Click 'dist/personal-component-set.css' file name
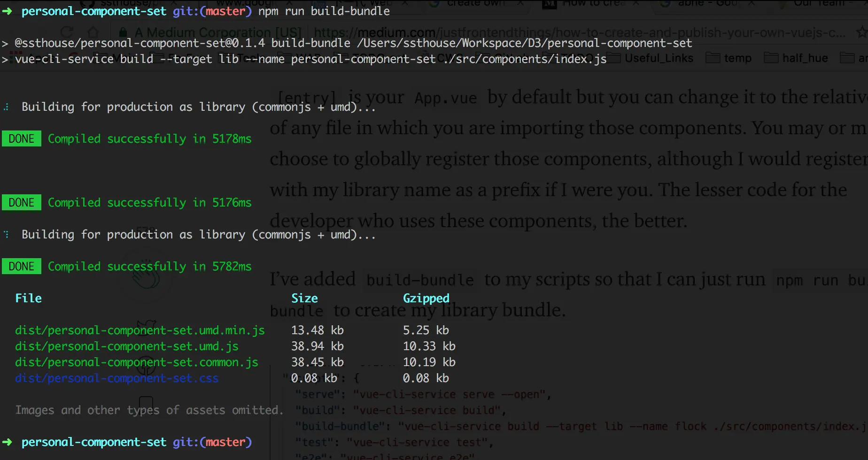Image resolution: width=868 pixels, height=460 pixels. 117,378
